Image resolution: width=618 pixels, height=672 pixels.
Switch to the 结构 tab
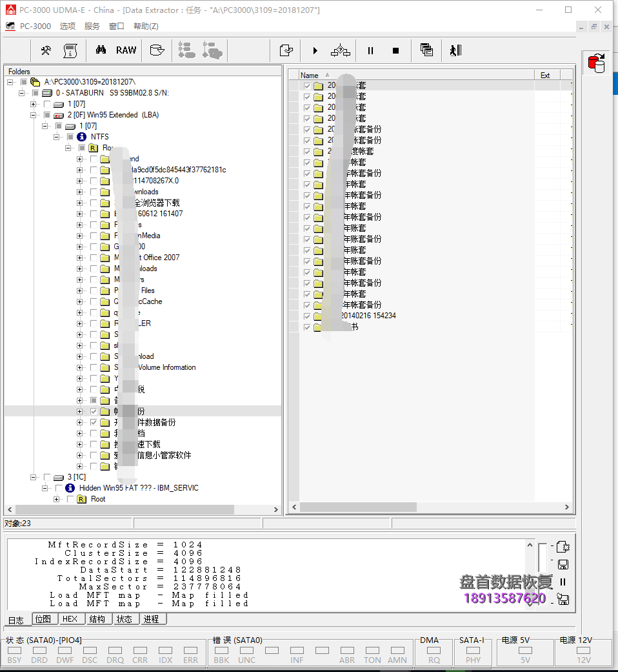click(97, 619)
